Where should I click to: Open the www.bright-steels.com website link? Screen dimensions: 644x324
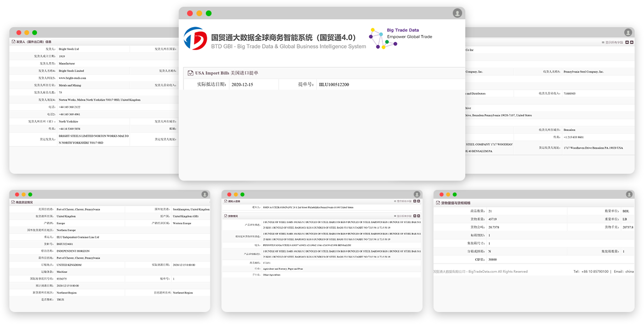[72, 78]
